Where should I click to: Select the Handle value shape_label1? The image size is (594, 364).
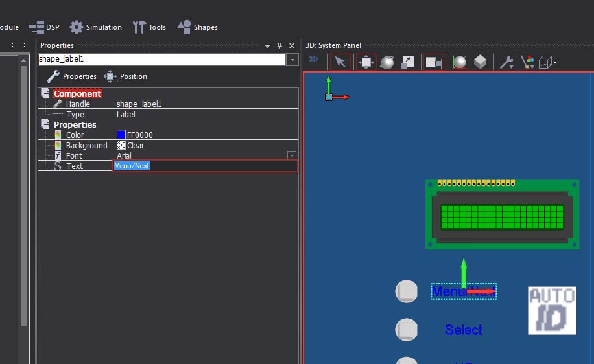coord(139,104)
